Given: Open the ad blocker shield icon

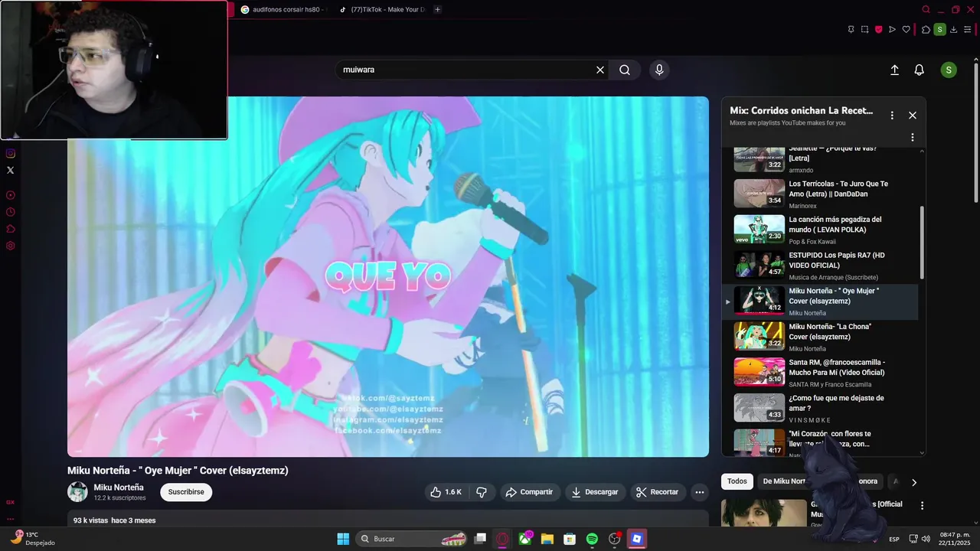Looking at the screenshot, I should (x=878, y=30).
